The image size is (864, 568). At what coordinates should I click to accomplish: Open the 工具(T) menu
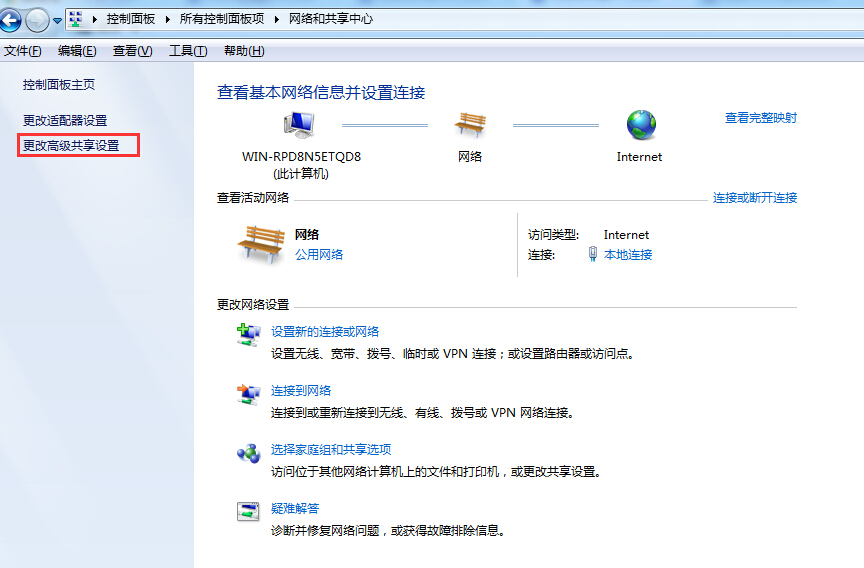188,51
